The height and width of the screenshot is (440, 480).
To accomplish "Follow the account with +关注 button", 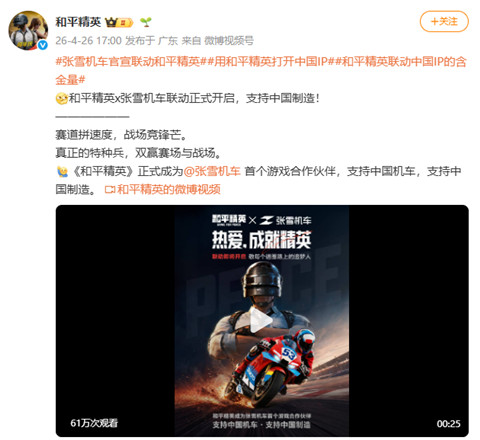I will coord(444,22).
